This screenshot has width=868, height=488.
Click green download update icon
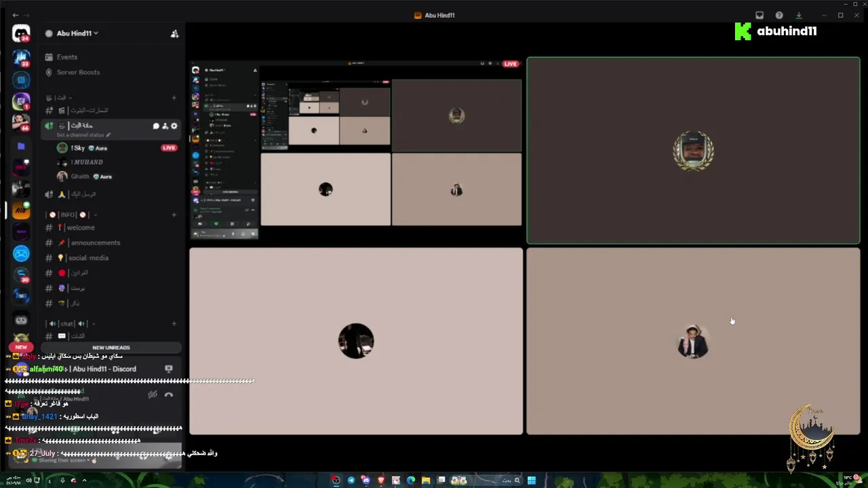pos(799,15)
